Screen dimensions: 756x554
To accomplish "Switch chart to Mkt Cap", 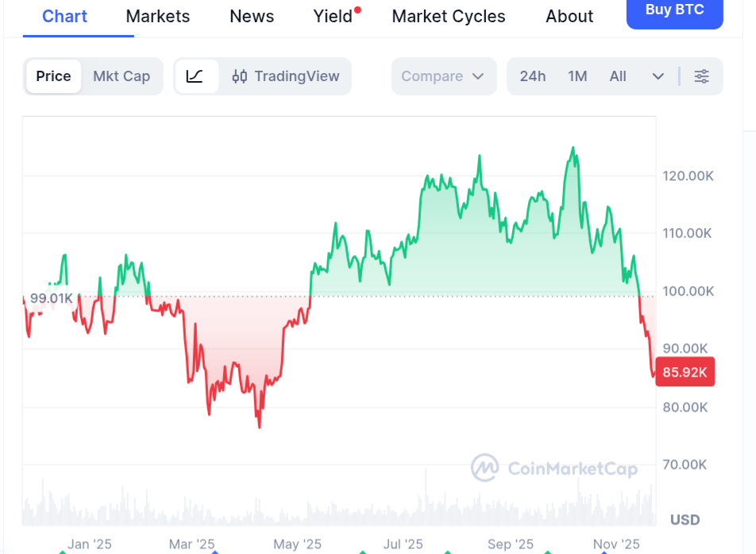I will (121, 76).
